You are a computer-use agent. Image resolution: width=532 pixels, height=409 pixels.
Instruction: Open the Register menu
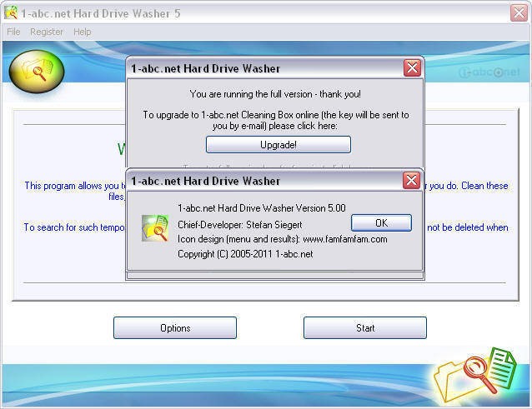click(x=47, y=32)
